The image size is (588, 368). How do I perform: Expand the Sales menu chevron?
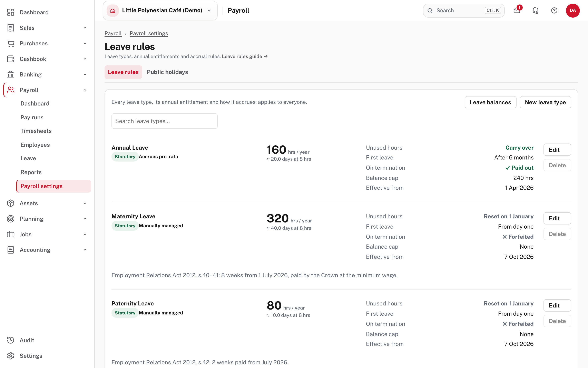pos(85,28)
